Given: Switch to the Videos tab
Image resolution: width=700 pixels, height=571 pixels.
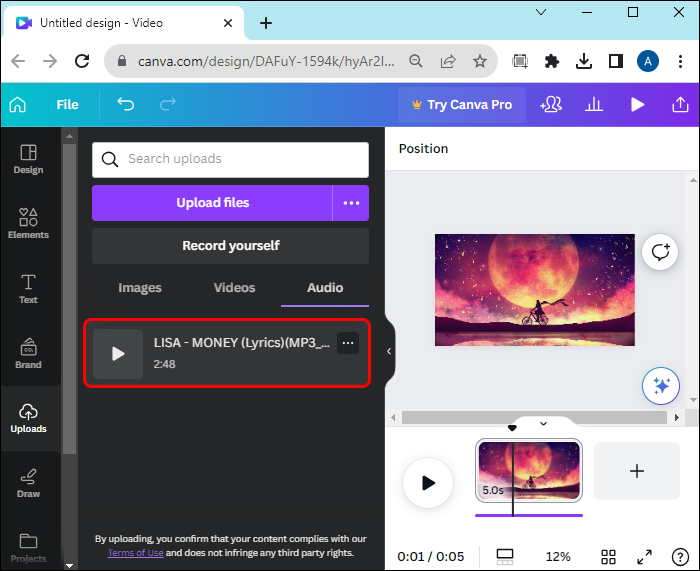Looking at the screenshot, I should (x=234, y=288).
